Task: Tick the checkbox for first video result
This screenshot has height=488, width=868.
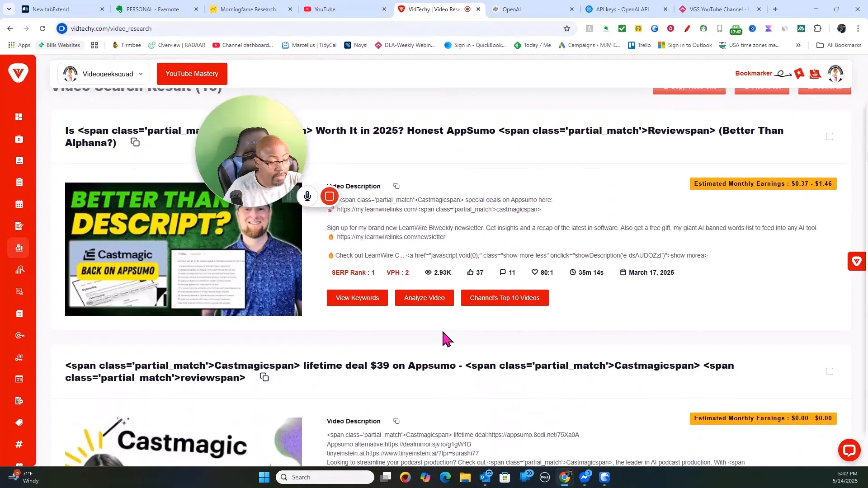Action: [x=829, y=136]
